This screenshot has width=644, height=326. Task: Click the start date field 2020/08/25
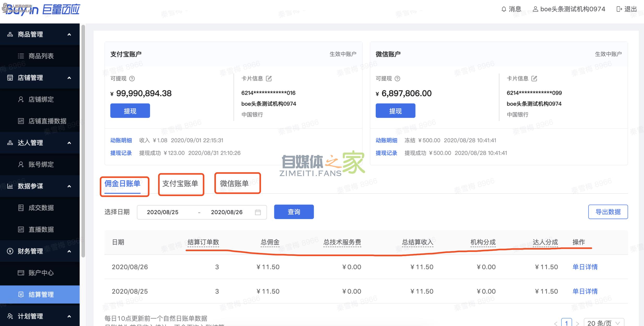point(163,212)
